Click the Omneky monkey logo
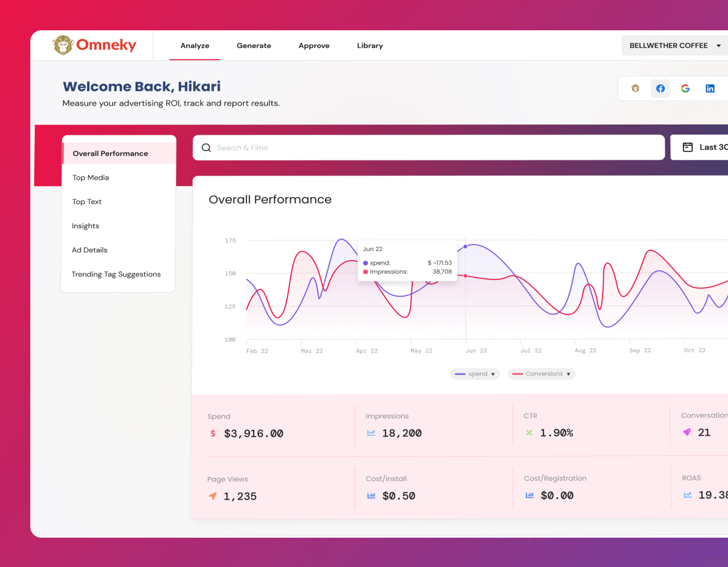 [x=63, y=45]
